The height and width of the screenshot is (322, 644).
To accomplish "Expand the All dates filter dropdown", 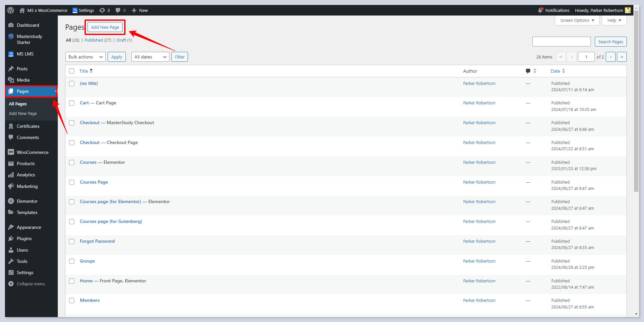I will click(x=150, y=57).
